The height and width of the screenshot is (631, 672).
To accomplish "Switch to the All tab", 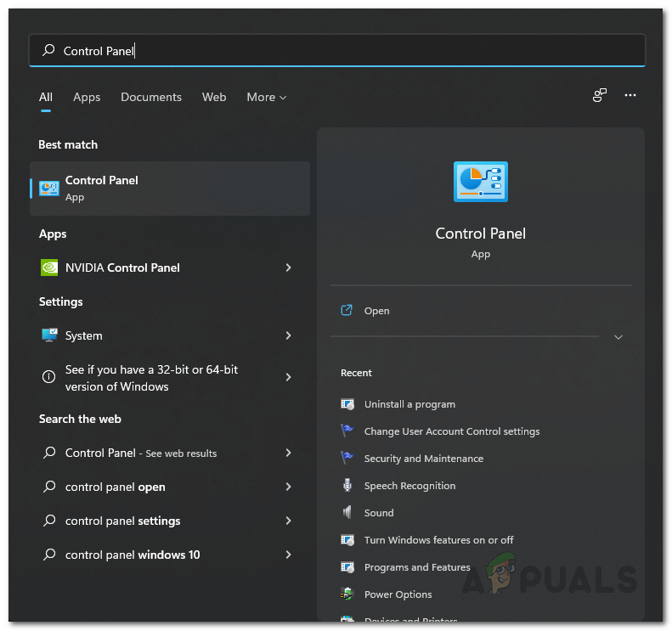I will pyautogui.click(x=46, y=98).
